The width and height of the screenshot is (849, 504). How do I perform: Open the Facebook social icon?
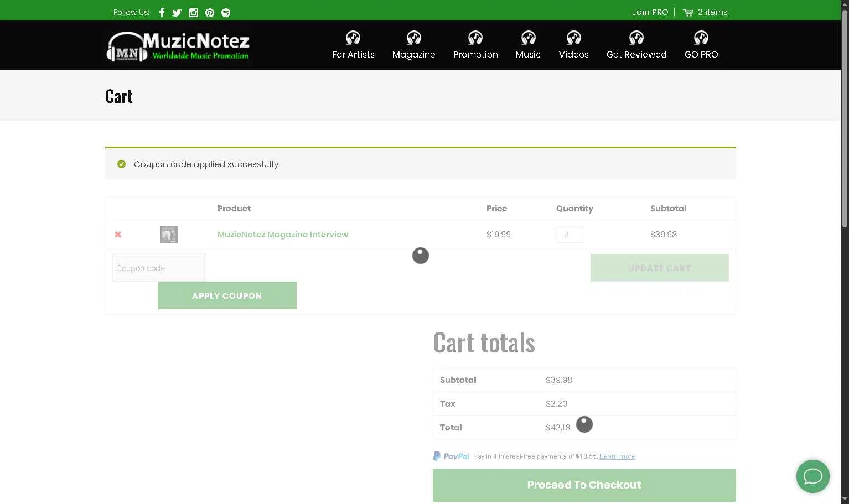click(x=162, y=13)
